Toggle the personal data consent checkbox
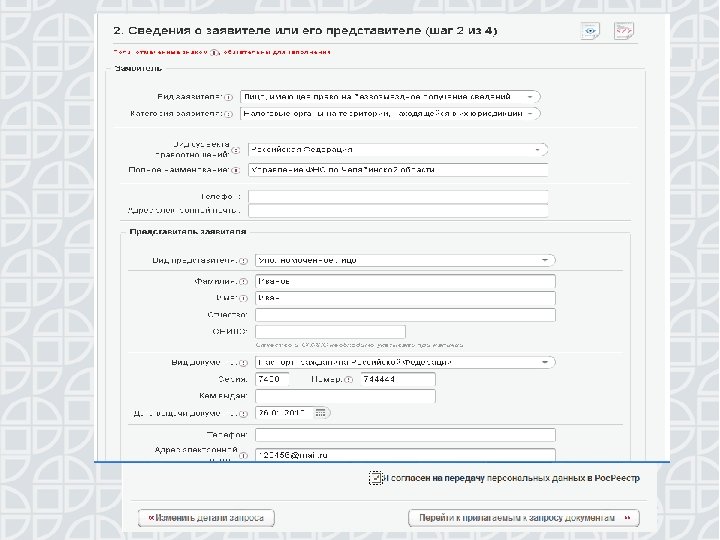The image size is (720, 540). 376,478
